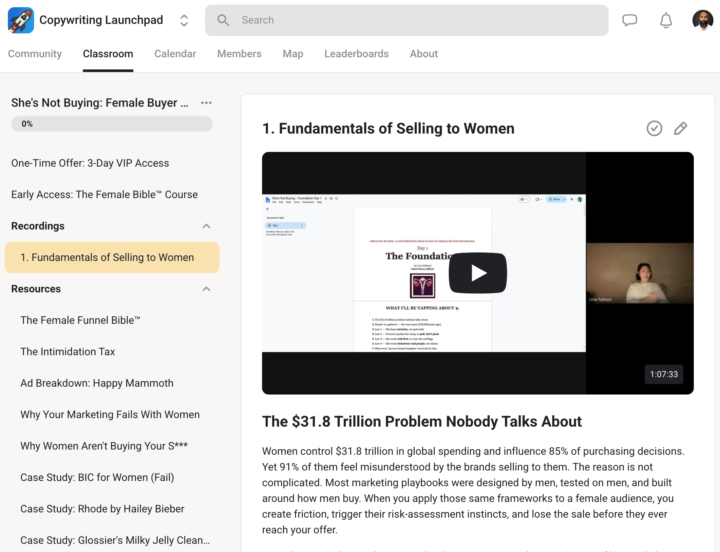
Task: Open The Female Funnel Bible resource
Action: click(x=80, y=320)
